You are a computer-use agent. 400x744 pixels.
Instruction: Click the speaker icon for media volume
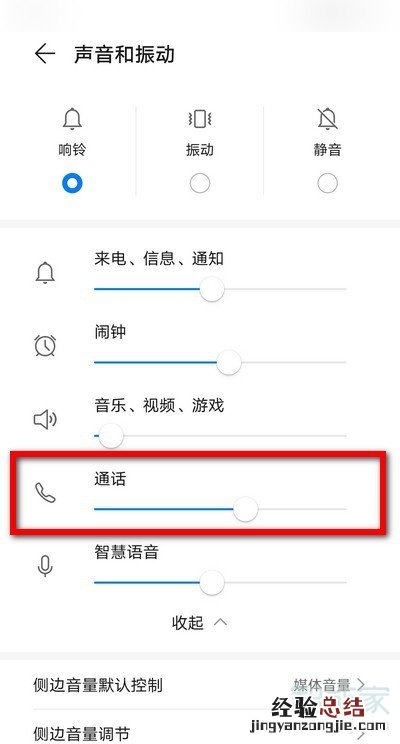(x=45, y=419)
